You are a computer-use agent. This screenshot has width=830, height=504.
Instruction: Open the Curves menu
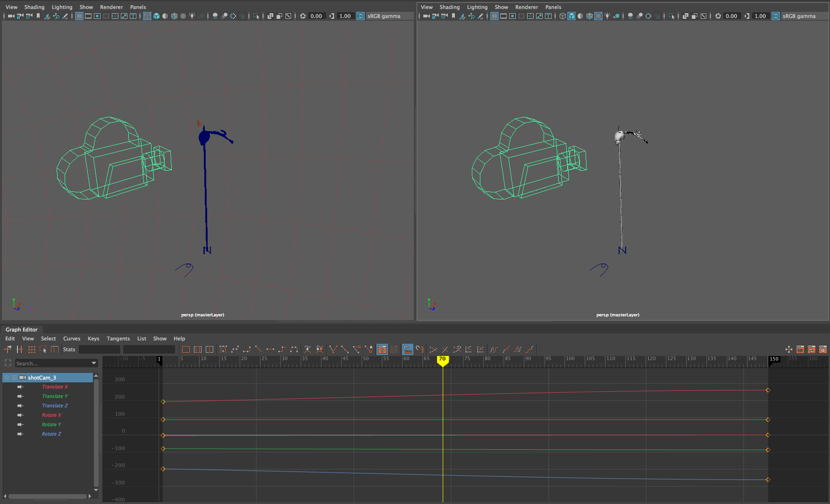(x=72, y=339)
